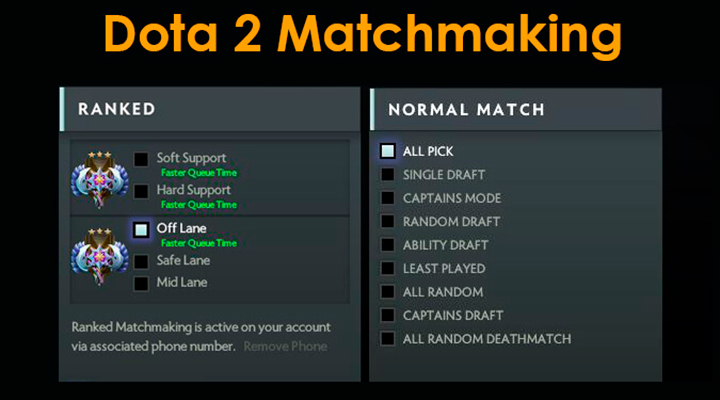Open the Normal Match section header
This screenshot has width=720, height=400.
(516, 109)
